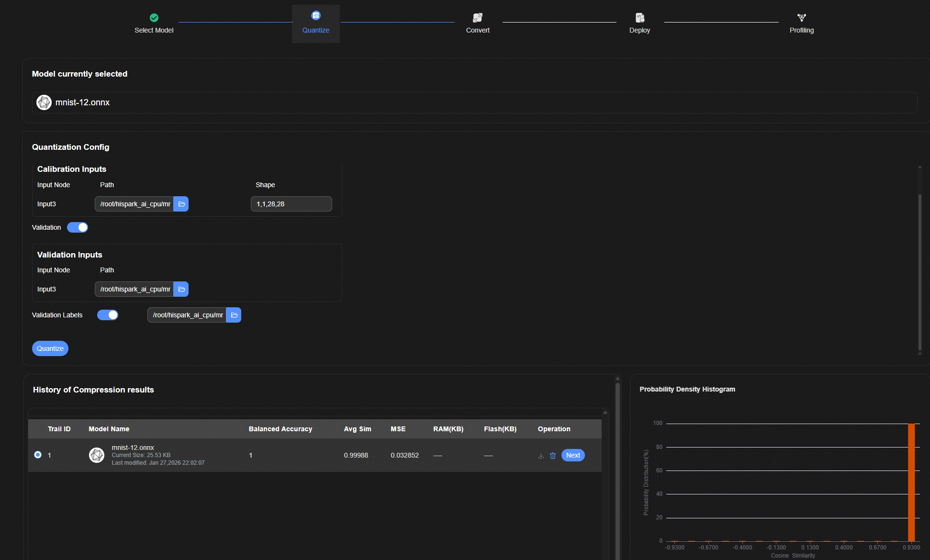Image resolution: width=930 pixels, height=560 pixels.
Task: Delete trail 1 with the trash icon
Action: (x=553, y=456)
